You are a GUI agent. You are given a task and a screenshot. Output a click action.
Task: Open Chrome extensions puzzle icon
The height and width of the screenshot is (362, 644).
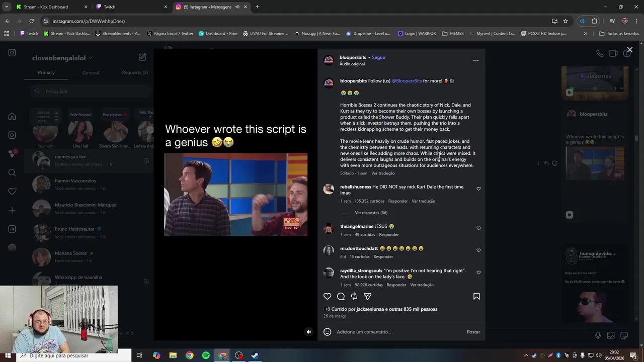(x=595, y=21)
